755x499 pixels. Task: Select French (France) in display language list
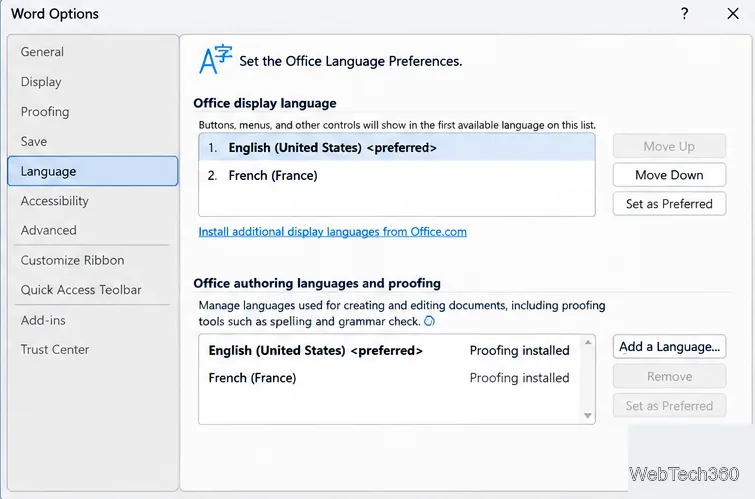(397, 175)
